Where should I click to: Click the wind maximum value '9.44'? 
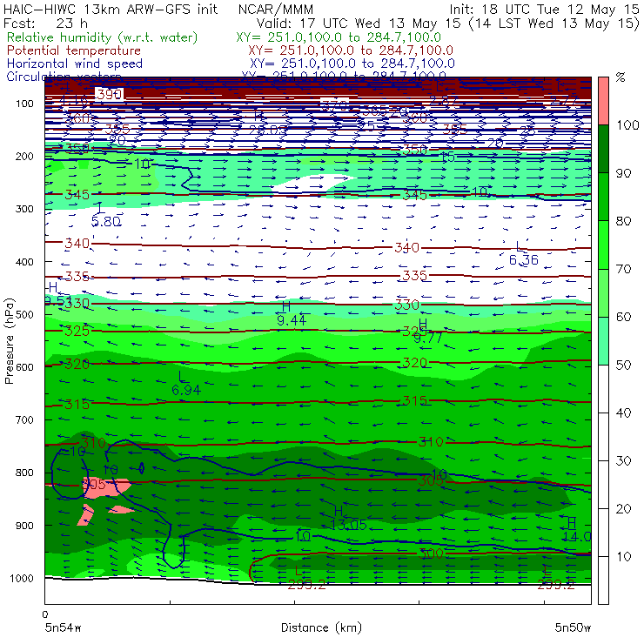pyautogui.click(x=292, y=320)
